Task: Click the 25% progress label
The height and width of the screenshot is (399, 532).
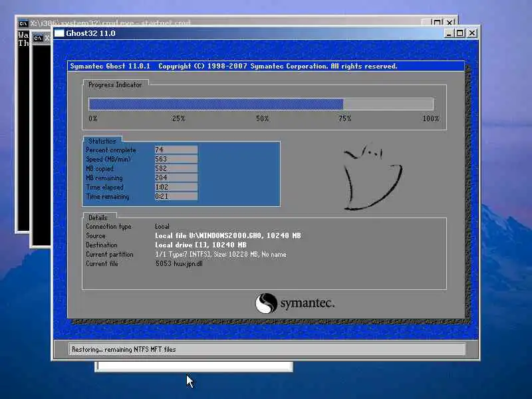Action: (178, 118)
